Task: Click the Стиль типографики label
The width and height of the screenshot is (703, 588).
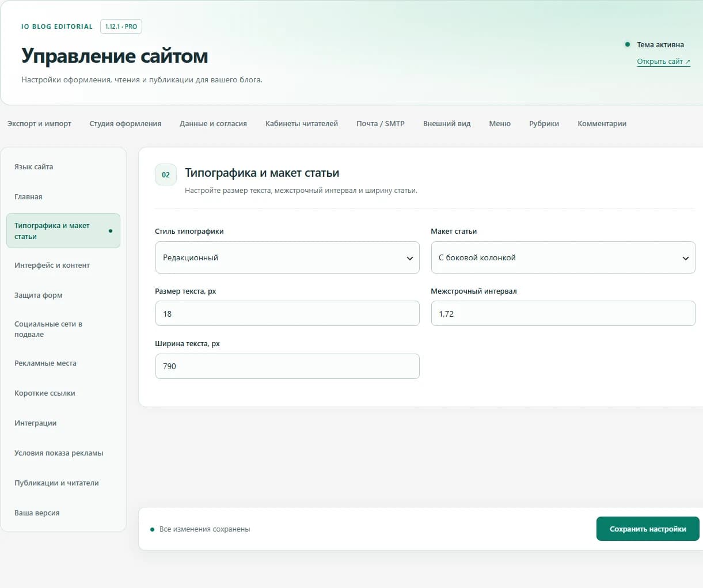Action: pos(189,231)
